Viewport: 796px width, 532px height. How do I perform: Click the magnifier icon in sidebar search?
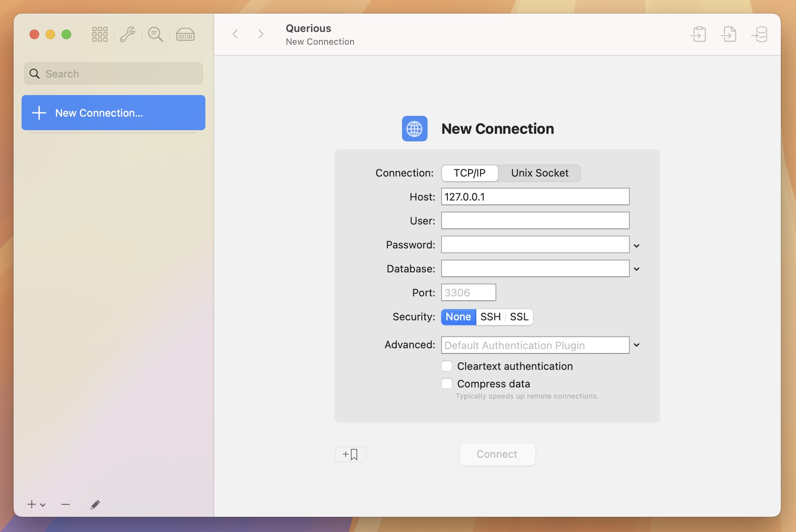pos(35,73)
